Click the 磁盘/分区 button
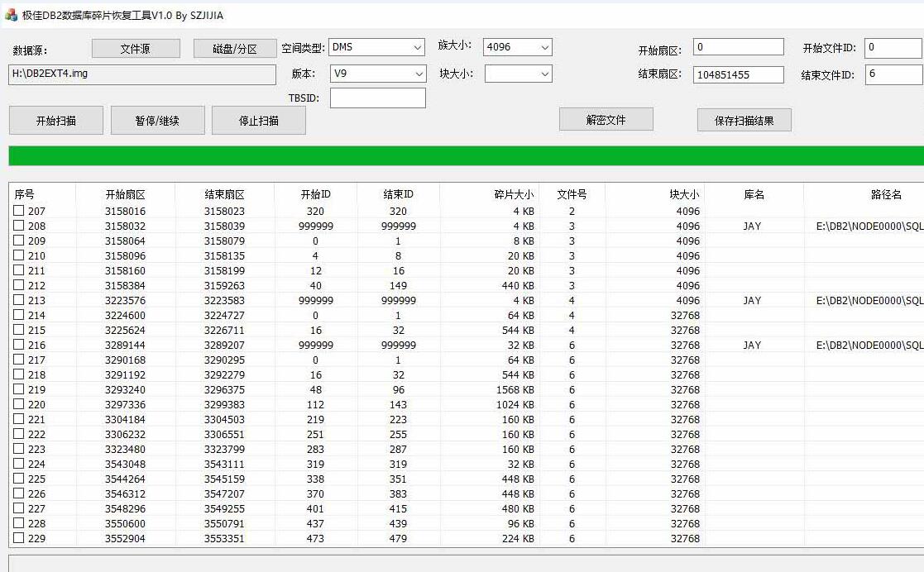Screen dimensions: 924x572 [235, 49]
